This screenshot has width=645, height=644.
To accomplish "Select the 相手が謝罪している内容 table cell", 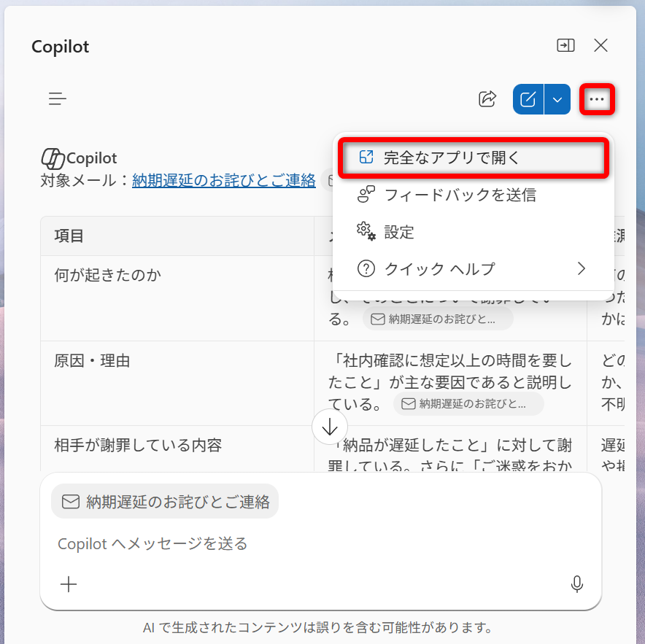I will 177,449.
